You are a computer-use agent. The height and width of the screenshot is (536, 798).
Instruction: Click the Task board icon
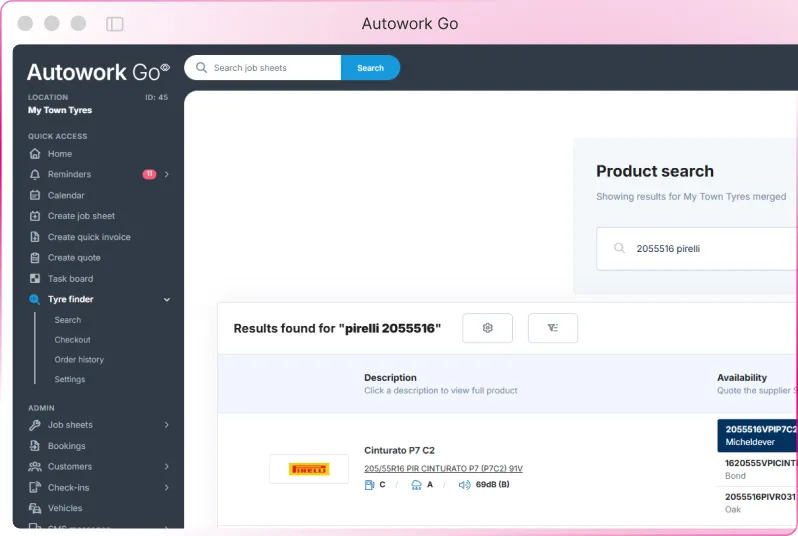(35, 278)
